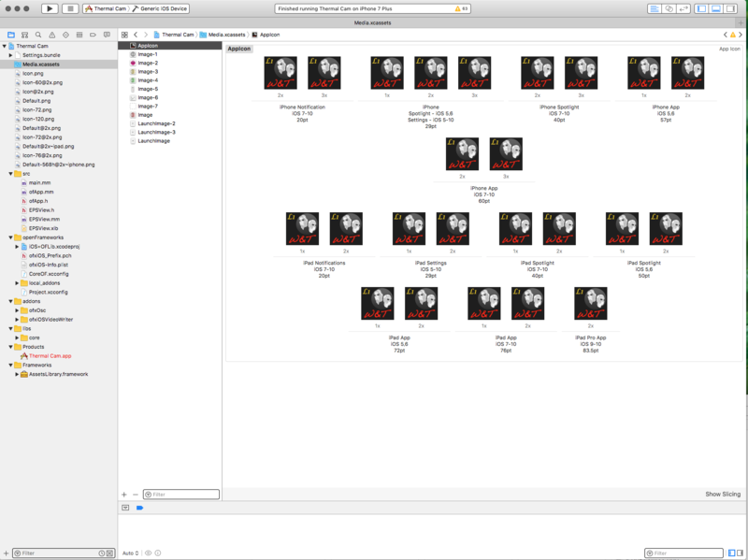Expand the ofxOsc addon folder
Image resolution: width=748 pixels, height=560 pixels.
coord(17,310)
